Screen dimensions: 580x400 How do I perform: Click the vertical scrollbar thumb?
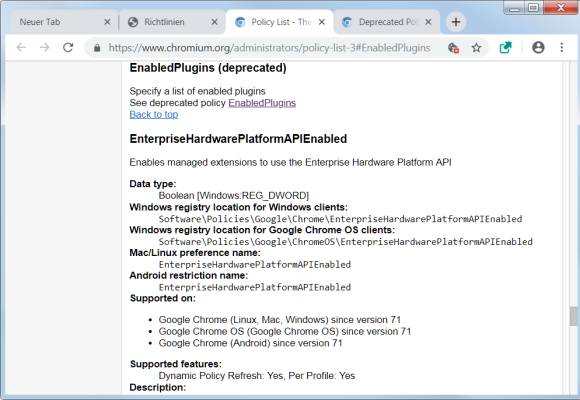pos(573,316)
